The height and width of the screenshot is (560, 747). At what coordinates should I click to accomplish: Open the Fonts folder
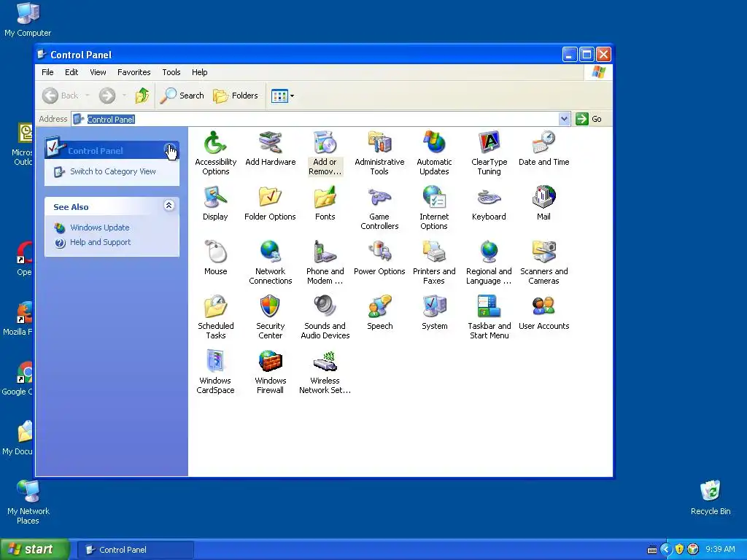tap(325, 203)
